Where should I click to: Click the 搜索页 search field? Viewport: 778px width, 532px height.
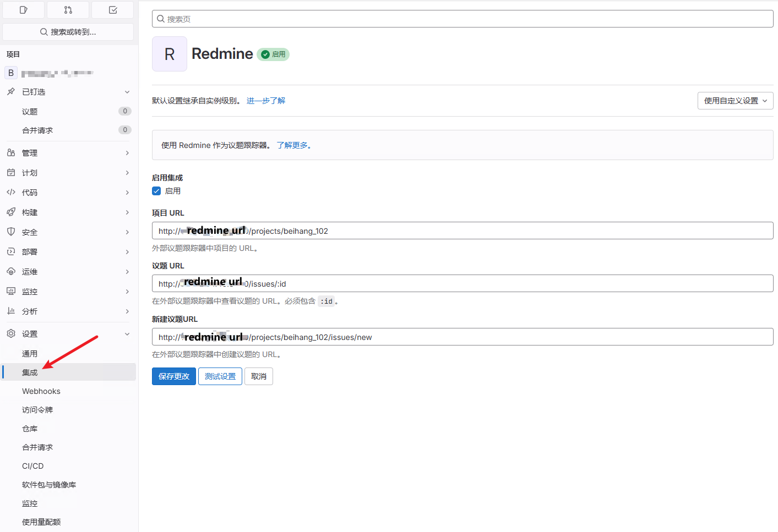click(463, 19)
